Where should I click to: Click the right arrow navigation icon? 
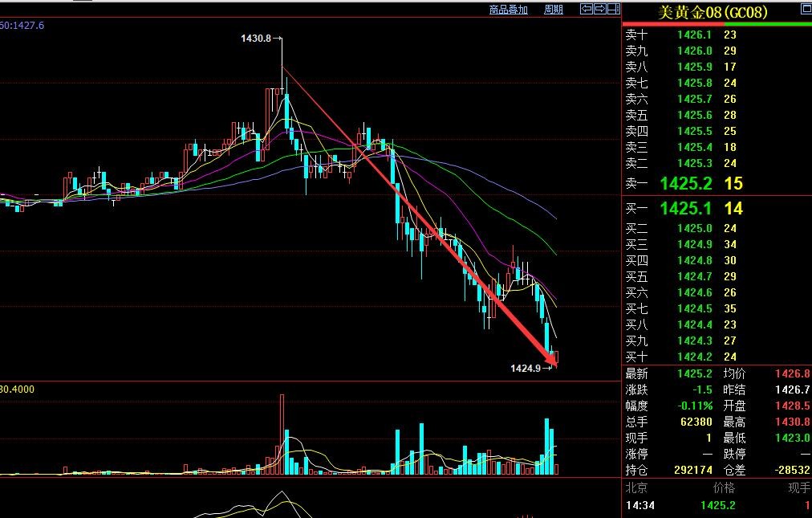pos(599,10)
